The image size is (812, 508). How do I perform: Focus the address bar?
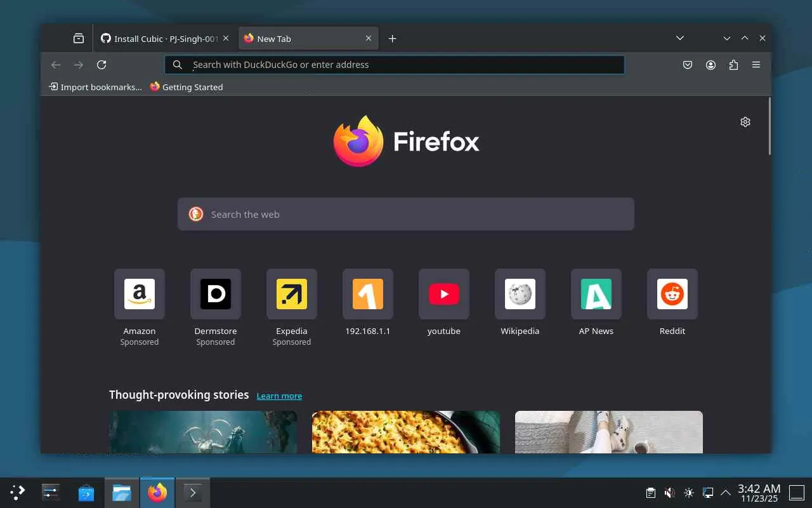(x=395, y=65)
